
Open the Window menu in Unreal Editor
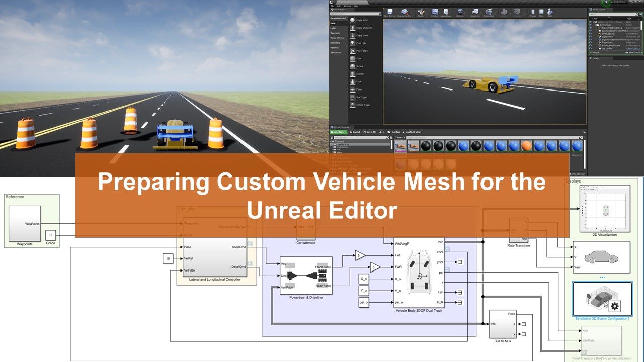(x=347, y=6)
